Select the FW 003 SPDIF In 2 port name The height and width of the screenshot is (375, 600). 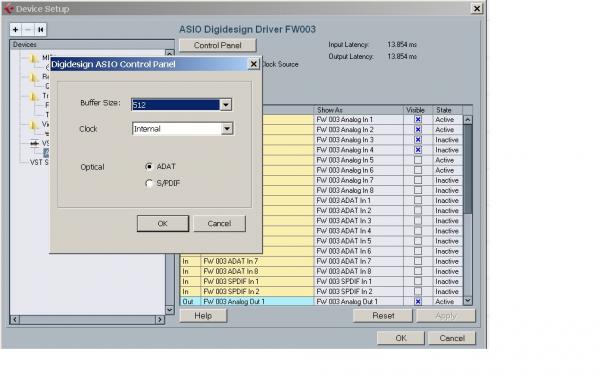click(231, 292)
